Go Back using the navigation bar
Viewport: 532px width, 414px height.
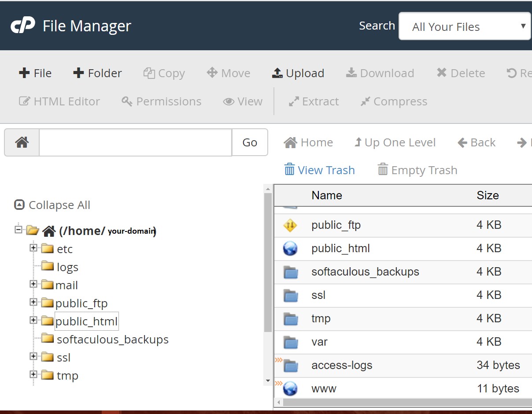click(476, 142)
